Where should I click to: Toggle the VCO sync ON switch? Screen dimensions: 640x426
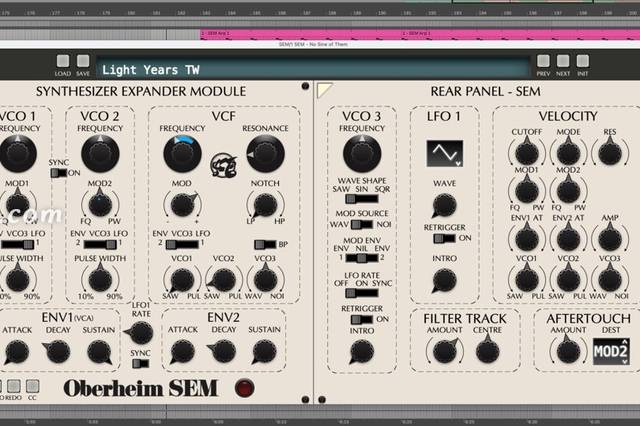click(58, 173)
